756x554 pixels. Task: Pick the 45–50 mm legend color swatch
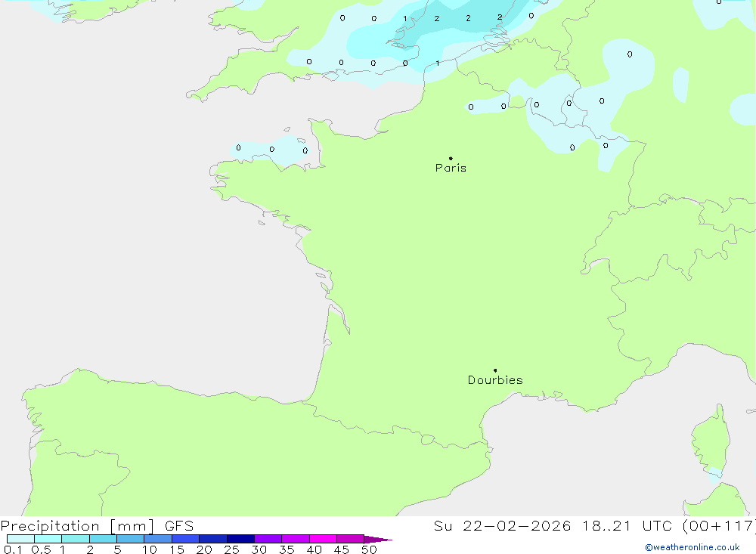(351, 539)
